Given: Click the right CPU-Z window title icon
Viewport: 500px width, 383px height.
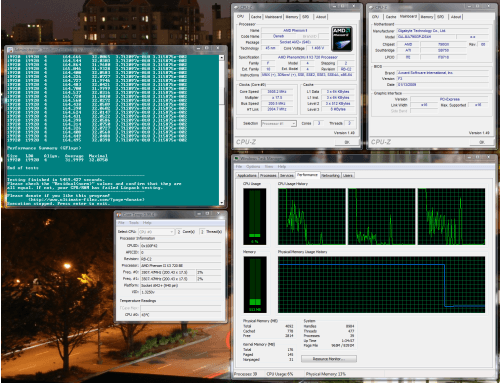Looking at the screenshot, I should [x=372, y=7].
